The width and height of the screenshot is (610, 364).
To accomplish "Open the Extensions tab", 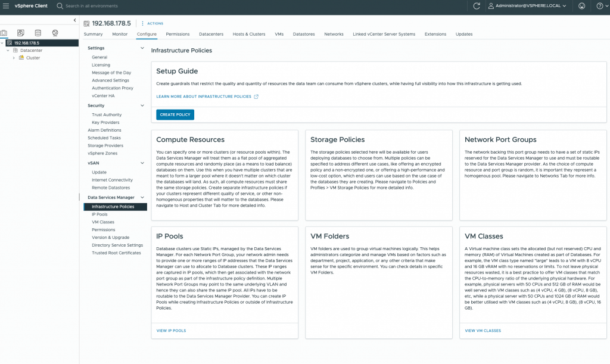I will click(x=435, y=34).
